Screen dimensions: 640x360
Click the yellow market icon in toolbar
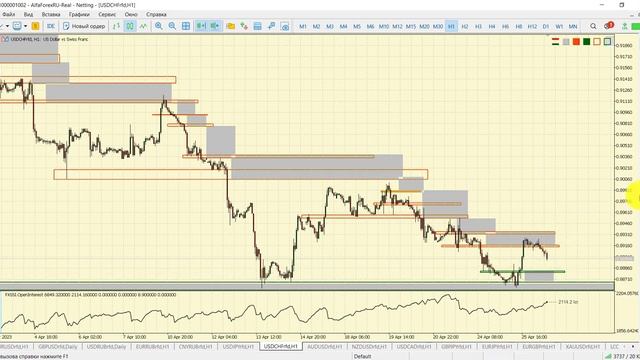[x=36, y=26]
